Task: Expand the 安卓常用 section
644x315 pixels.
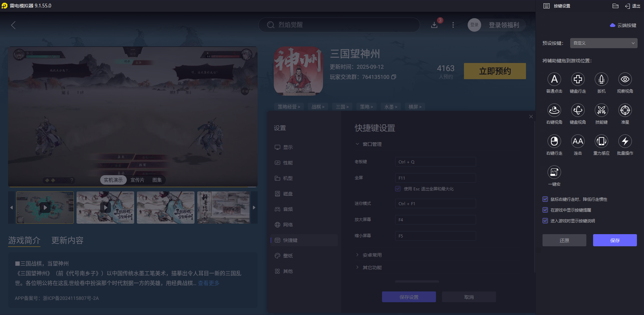Action: [372, 255]
